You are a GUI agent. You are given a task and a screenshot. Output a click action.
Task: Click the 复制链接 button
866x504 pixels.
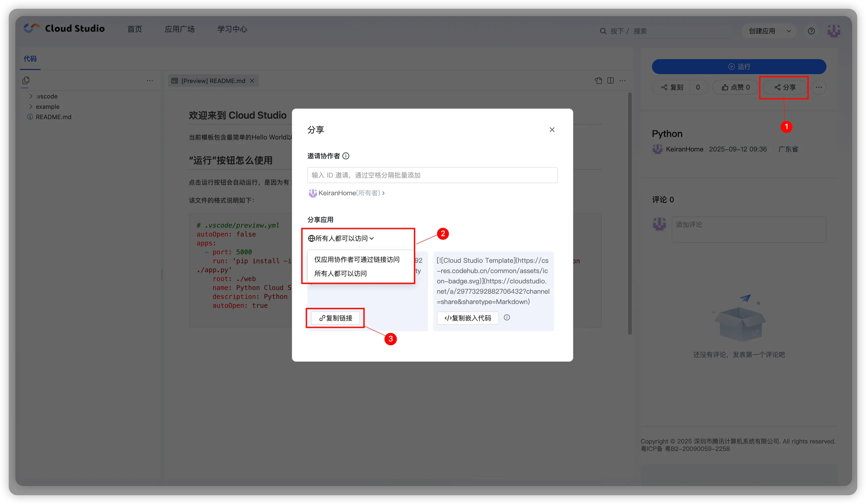[x=336, y=318]
